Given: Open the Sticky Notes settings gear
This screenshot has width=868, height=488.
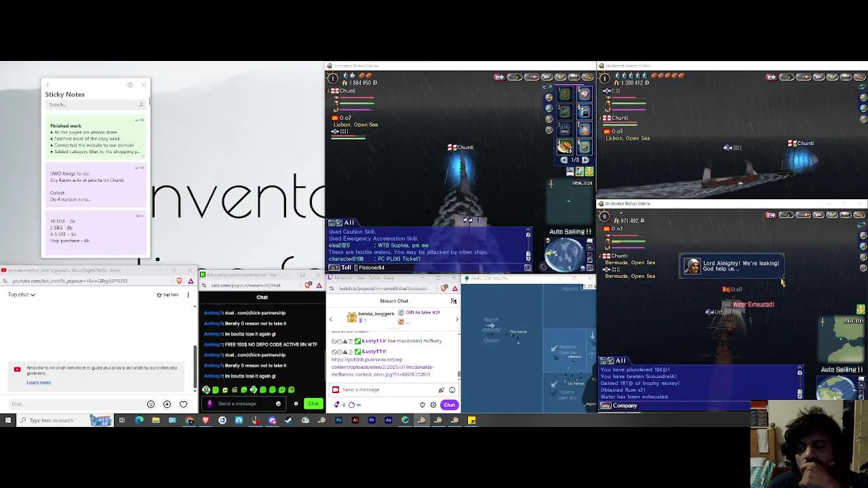Looking at the screenshot, I should pyautogui.click(x=130, y=85).
